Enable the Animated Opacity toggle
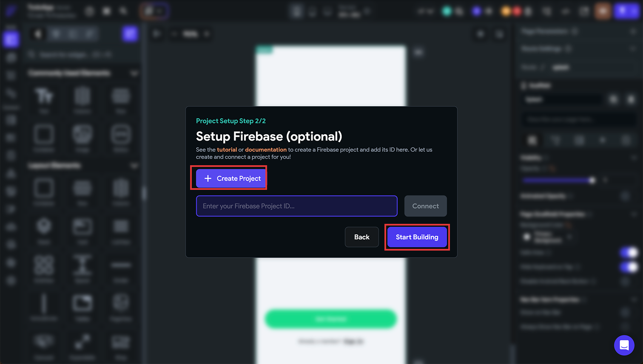 625,196
